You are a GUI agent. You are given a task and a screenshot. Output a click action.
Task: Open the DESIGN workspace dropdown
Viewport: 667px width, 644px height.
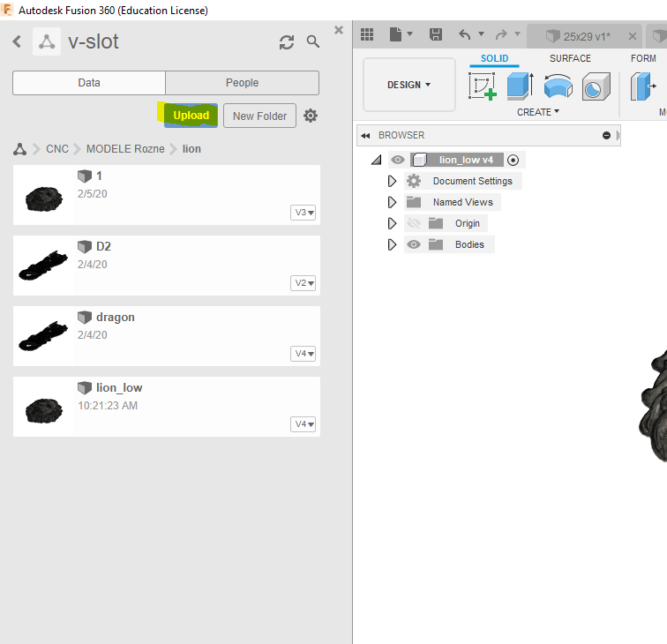(408, 85)
